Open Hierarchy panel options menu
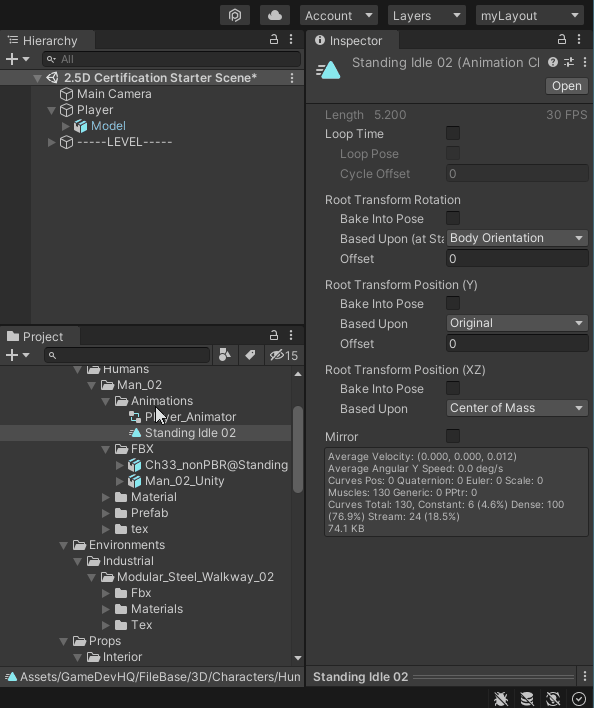Viewport: 594px width, 708px height. click(x=291, y=40)
